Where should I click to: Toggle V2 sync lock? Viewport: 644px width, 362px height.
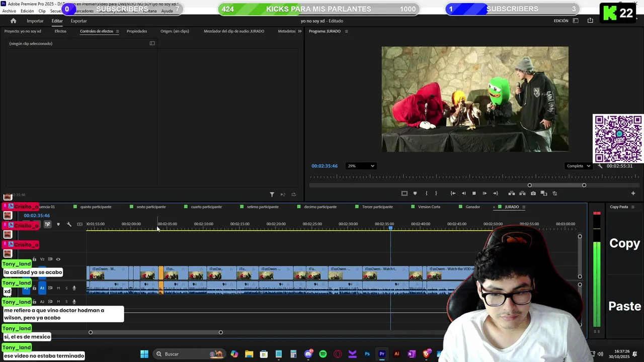pos(50,259)
